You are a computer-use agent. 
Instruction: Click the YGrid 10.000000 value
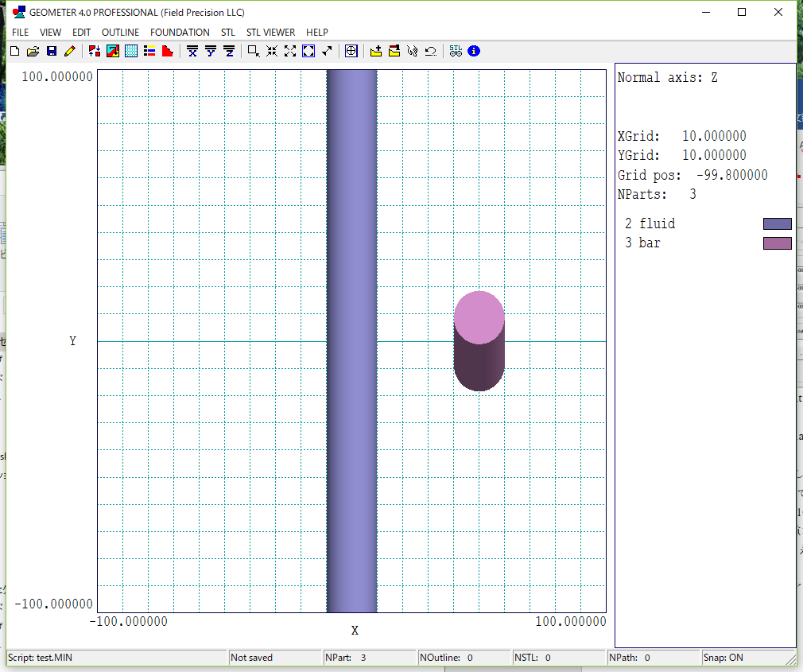714,155
